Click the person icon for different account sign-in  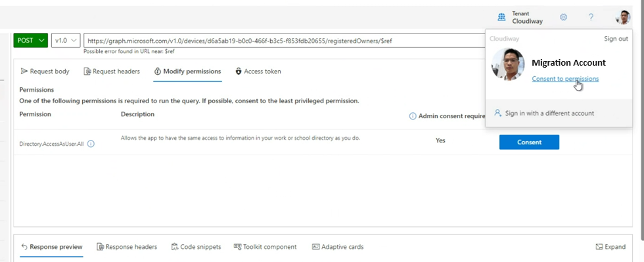click(498, 113)
